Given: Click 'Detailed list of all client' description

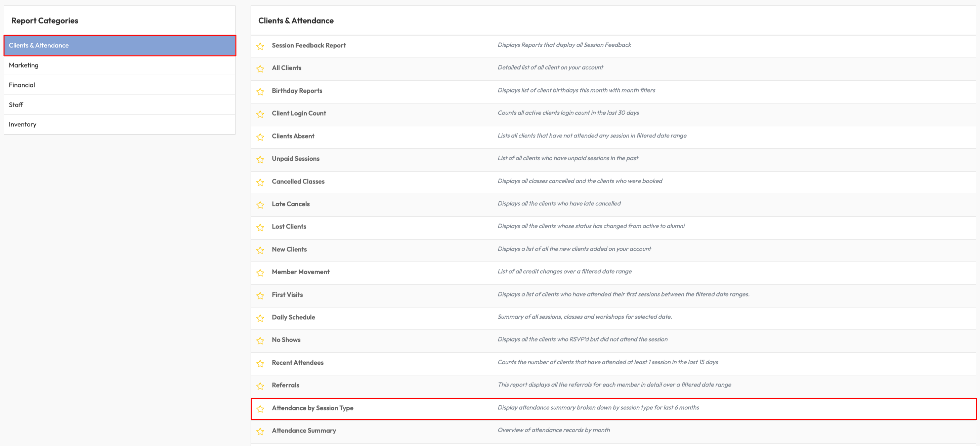Looking at the screenshot, I should (x=550, y=67).
